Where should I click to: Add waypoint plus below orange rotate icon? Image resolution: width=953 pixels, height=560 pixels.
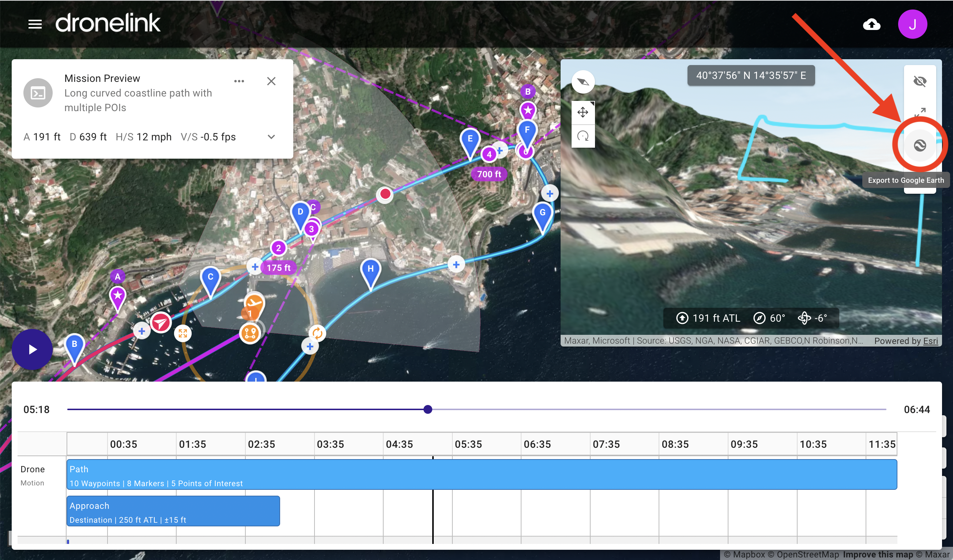(309, 347)
